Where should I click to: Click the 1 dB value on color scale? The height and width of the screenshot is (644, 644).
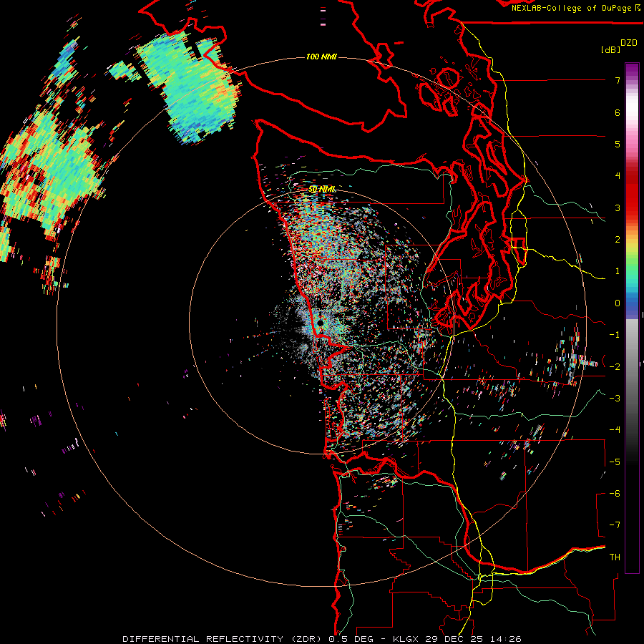point(618,271)
